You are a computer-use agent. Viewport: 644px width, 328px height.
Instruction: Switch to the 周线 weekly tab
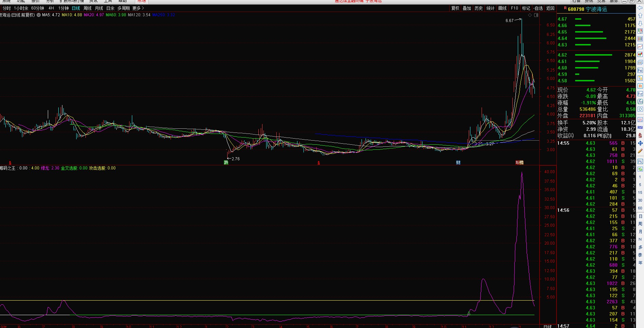pos(87,8)
